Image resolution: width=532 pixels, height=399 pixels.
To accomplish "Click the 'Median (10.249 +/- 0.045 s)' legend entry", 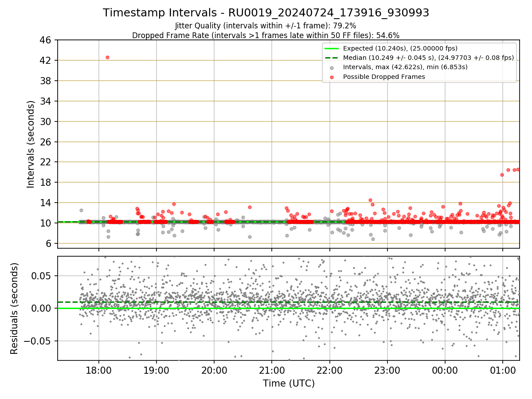I will pyautogui.click(x=428, y=58).
